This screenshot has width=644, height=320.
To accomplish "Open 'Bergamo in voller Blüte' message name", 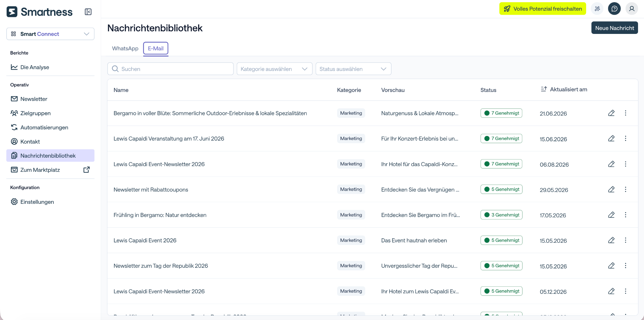I will pos(210,113).
